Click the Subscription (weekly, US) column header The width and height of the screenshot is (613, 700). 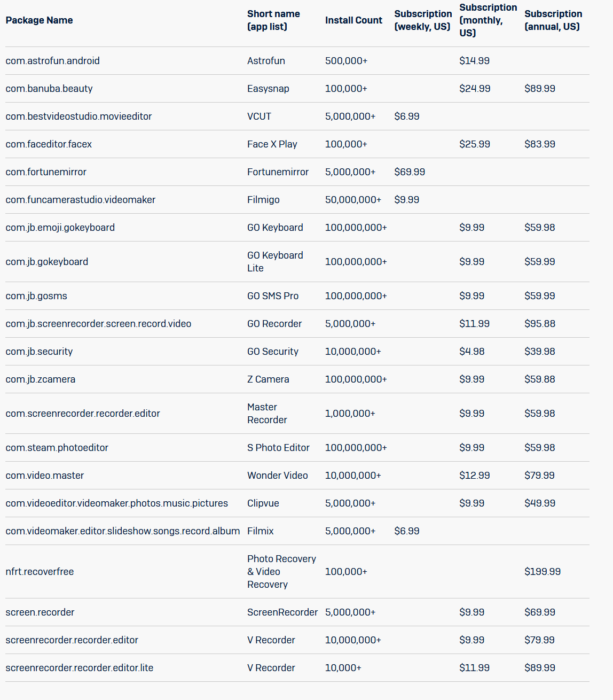pyautogui.click(x=422, y=20)
